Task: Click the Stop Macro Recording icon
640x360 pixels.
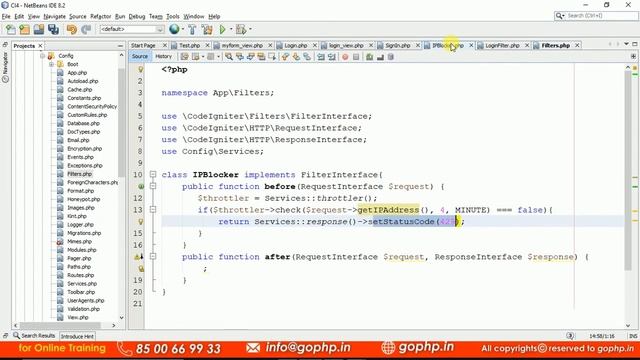Action: tap(356, 57)
